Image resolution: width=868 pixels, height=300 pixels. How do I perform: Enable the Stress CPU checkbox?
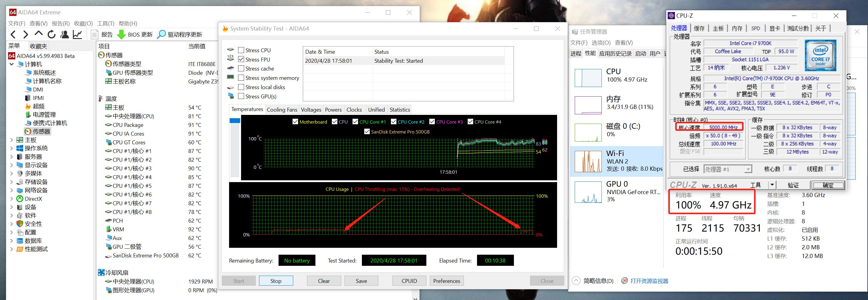241,50
